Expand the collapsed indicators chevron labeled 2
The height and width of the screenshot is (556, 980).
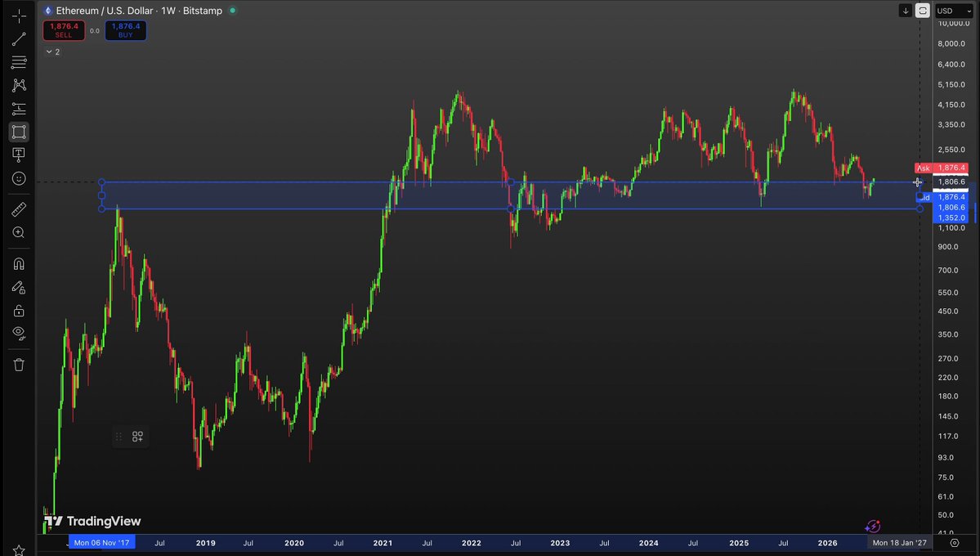(x=53, y=52)
